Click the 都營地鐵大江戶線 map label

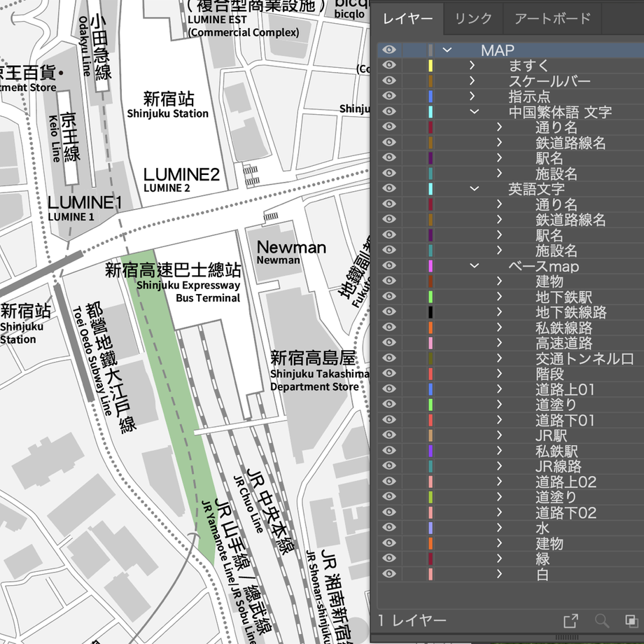coord(111,367)
